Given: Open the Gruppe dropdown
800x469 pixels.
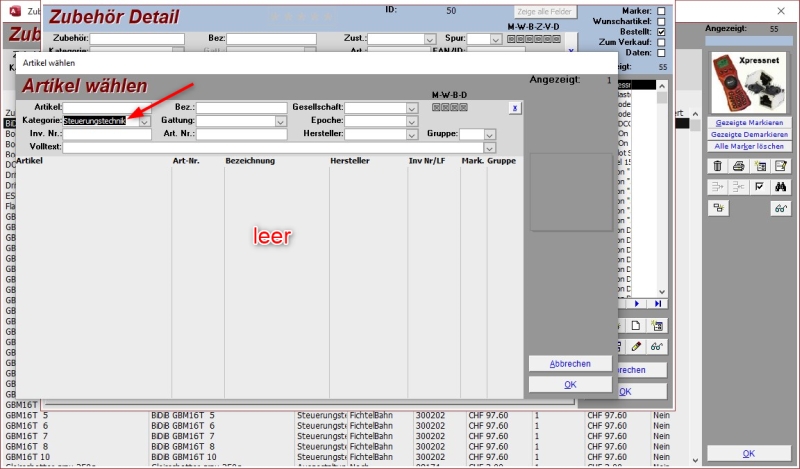Looking at the screenshot, I should coord(490,135).
